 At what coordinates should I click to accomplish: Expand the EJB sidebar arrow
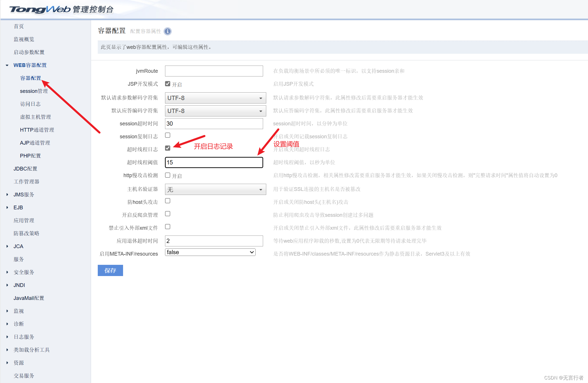click(7, 208)
